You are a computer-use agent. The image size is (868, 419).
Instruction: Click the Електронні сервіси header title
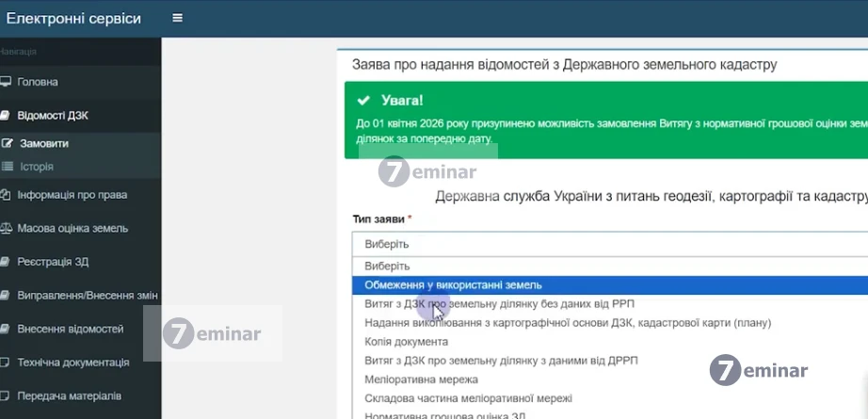(73, 18)
